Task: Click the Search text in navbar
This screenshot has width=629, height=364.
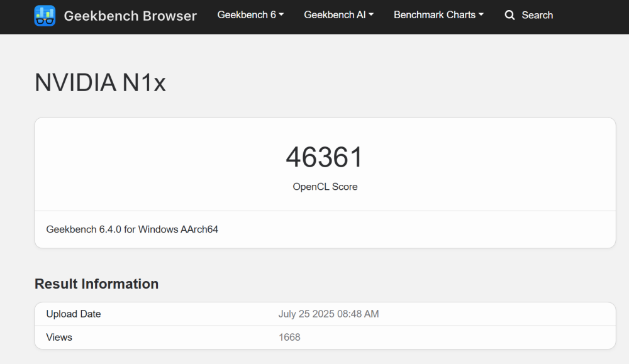Action: pyautogui.click(x=537, y=15)
